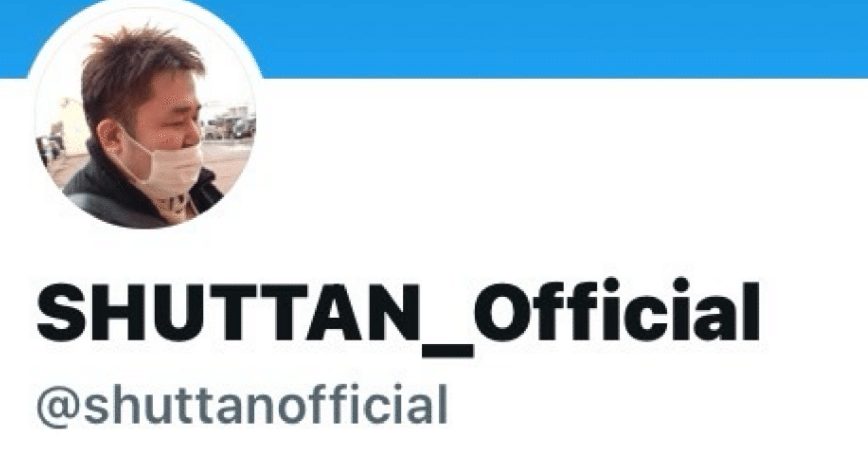This screenshot has height=454, width=868.
Task: Click parked cars in avatar background
Action: 231,126
